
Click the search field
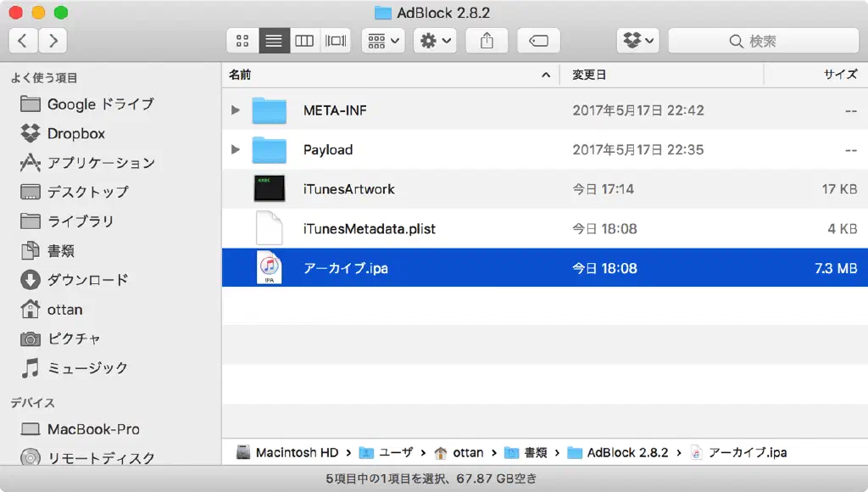click(763, 41)
